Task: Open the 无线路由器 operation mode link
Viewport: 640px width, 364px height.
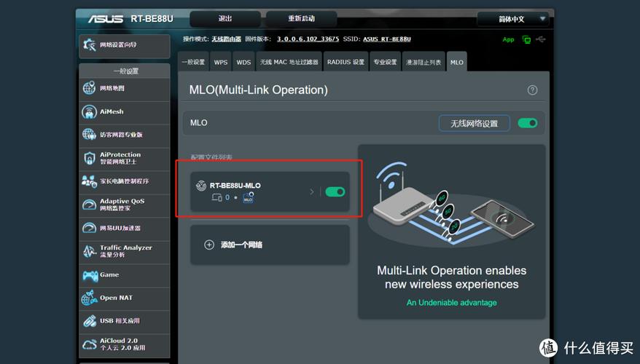Action: click(226, 39)
